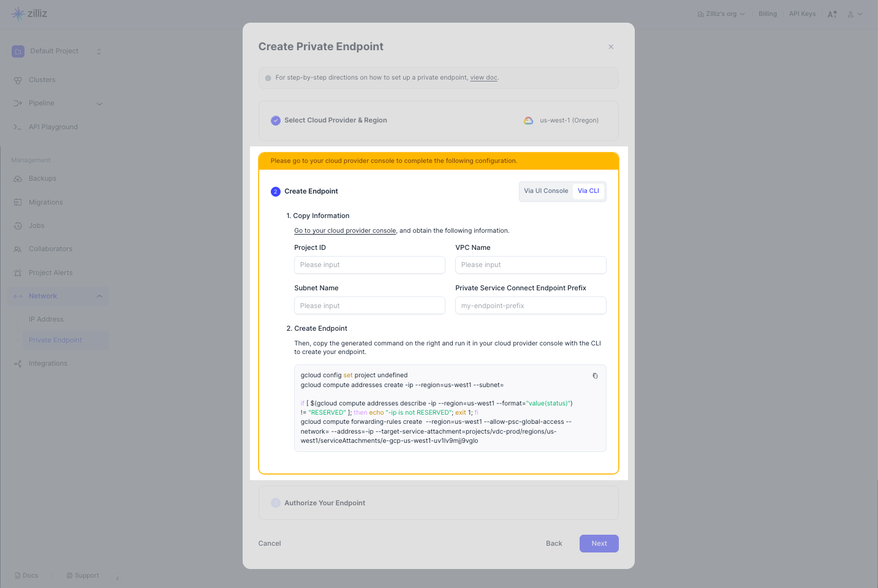Click the Next button

[x=599, y=543]
